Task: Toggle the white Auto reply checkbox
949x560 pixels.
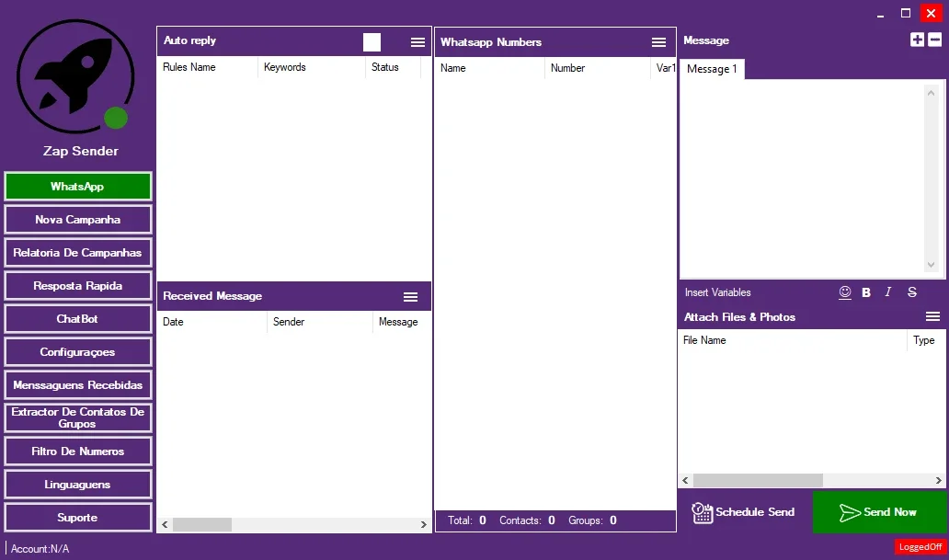Action: click(372, 41)
